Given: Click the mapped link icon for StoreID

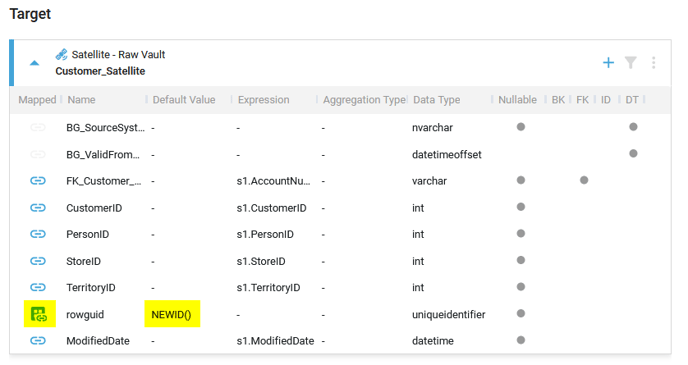Looking at the screenshot, I should pyautogui.click(x=38, y=261).
